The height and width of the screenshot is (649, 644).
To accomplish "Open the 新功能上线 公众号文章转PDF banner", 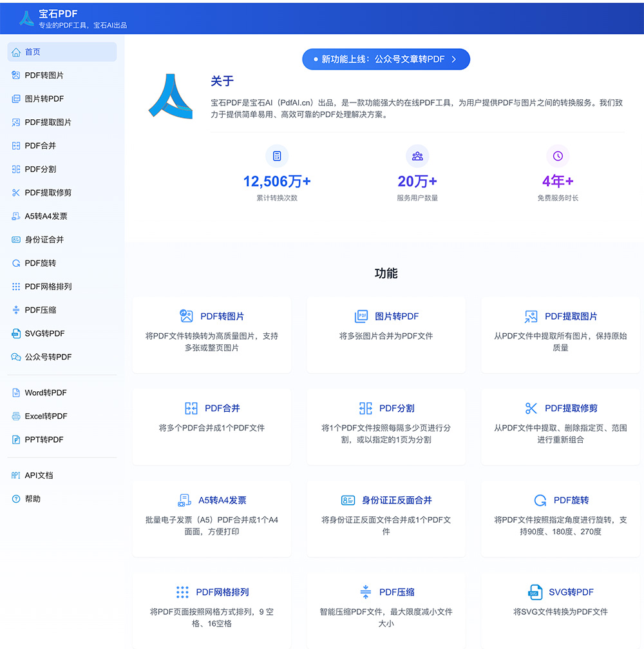I will pyautogui.click(x=385, y=59).
